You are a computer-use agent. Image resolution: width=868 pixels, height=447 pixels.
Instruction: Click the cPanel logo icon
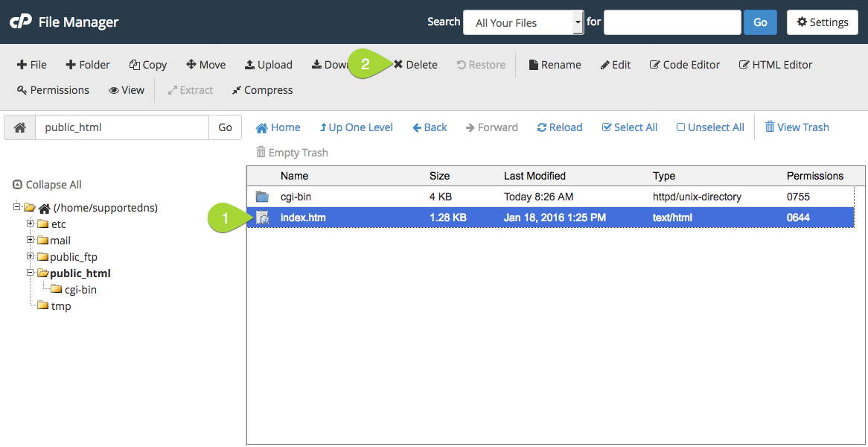point(21,22)
